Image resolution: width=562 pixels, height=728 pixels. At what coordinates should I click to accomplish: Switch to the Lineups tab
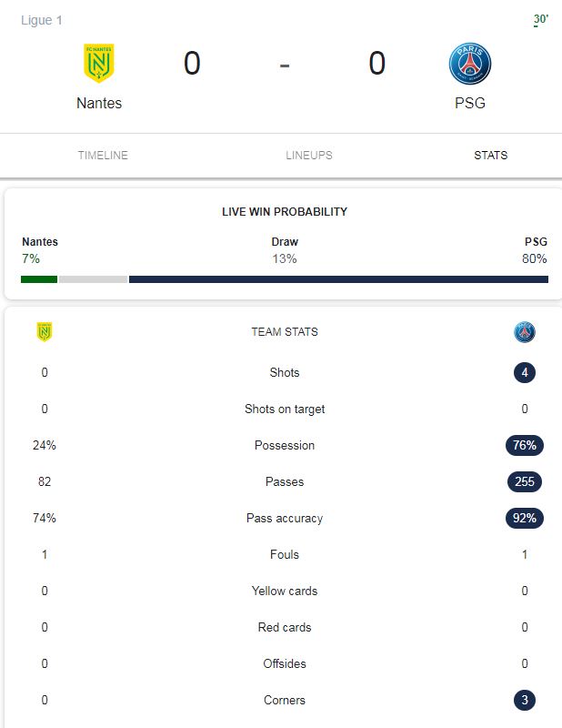(309, 155)
